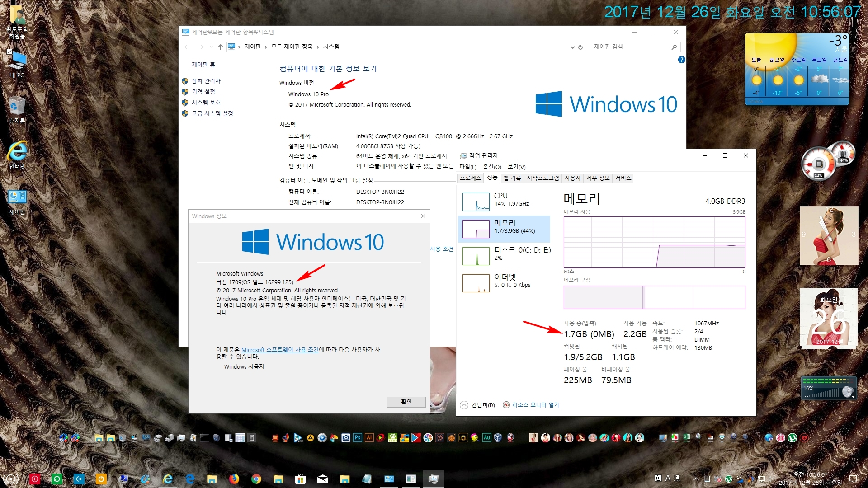
Task: Click the volume gadget knob
Action: point(847,391)
